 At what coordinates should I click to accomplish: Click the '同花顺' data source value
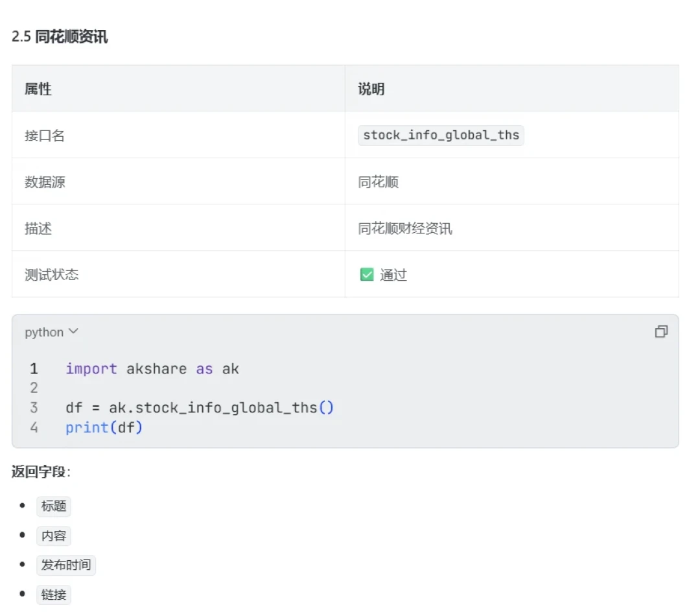(x=378, y=182)
